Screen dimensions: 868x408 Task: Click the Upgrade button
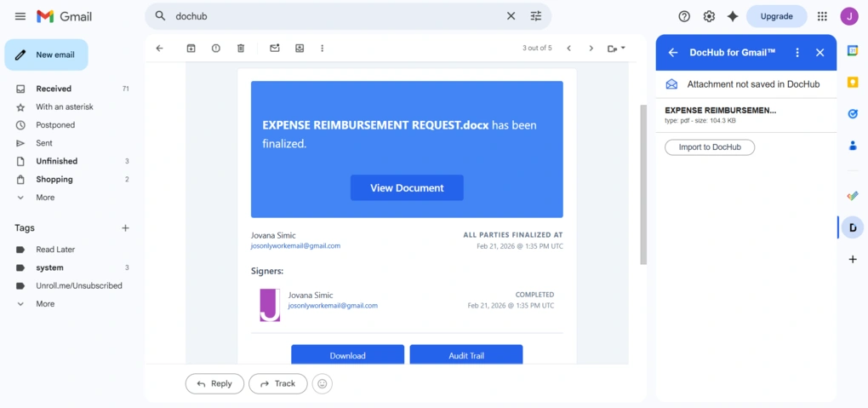tap(777, 17)
